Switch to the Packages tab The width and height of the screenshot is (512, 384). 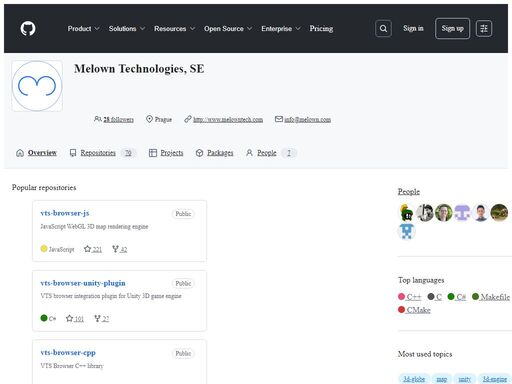coord(214,153)
